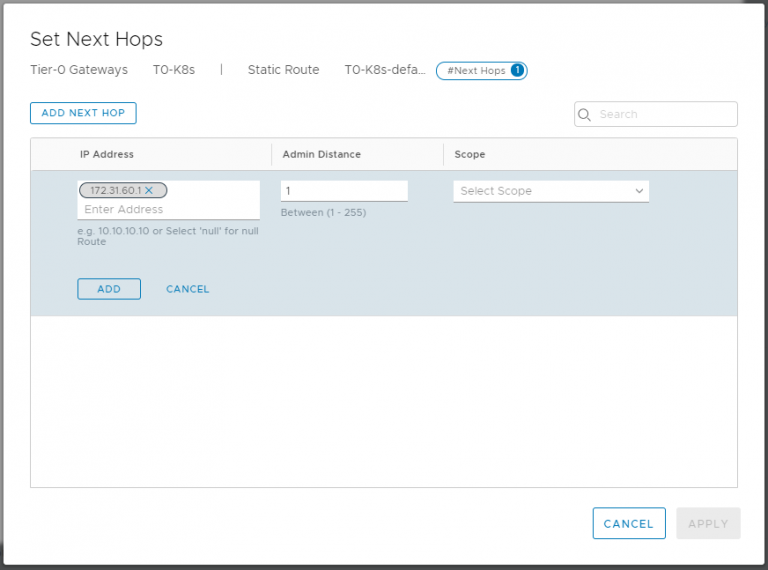Expand the Scope list using chevron arrow
The image size is (768, 570).
(639, 191)
